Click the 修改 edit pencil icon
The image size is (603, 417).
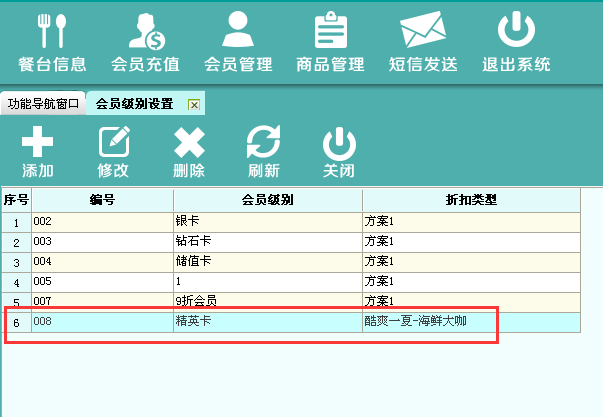(x=113, y=143)
